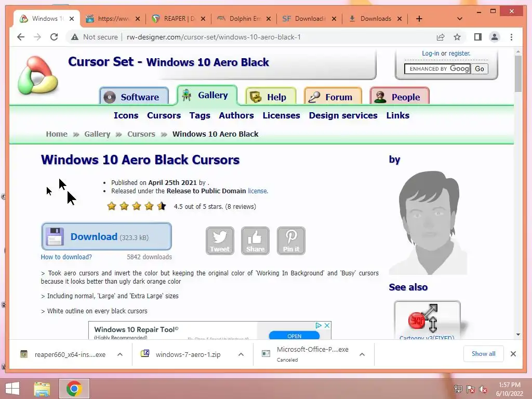Click the license link in release info
Image resolution: width=532 pixels, height=399 pixels.
[x=257, y=191]
